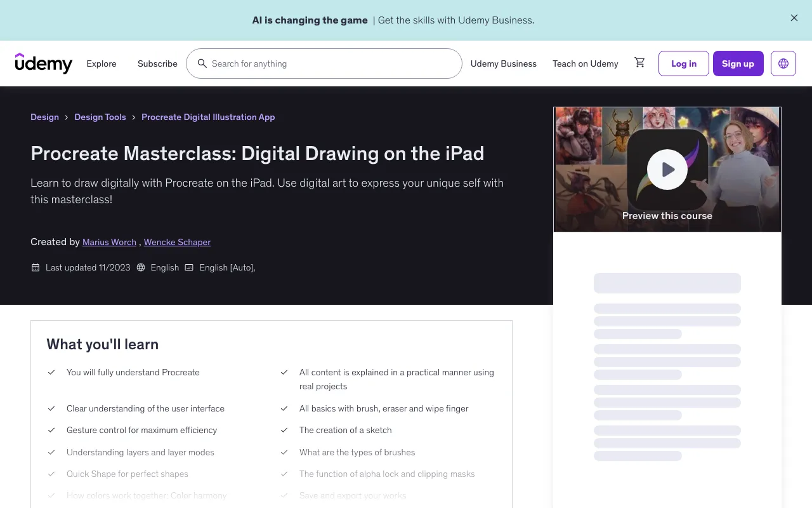
Task: Click the Udemy logo
Action: pyautogui.click(x=43, y=63)
